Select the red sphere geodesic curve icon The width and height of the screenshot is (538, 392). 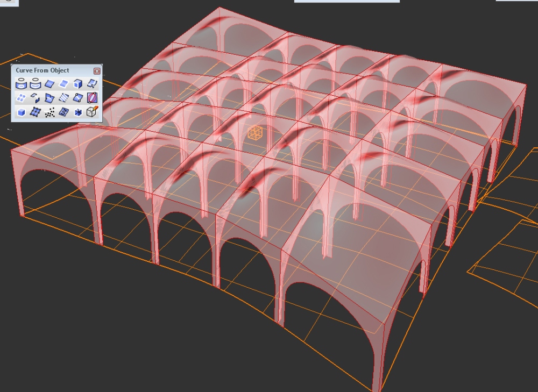coord(92,98)
